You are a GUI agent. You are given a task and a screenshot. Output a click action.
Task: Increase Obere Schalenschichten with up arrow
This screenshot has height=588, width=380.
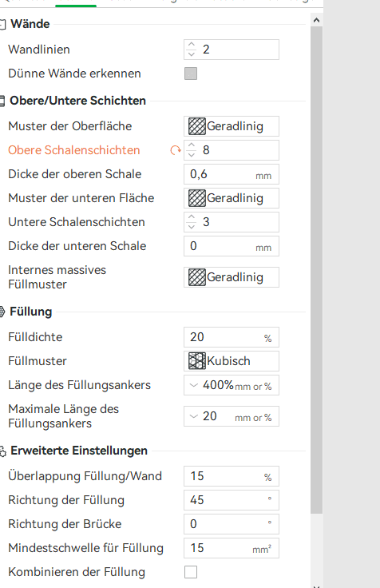tap(192, 145)
